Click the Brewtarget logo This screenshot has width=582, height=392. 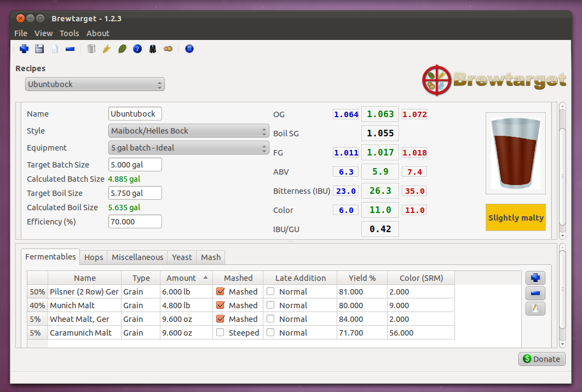click(494, 80)
